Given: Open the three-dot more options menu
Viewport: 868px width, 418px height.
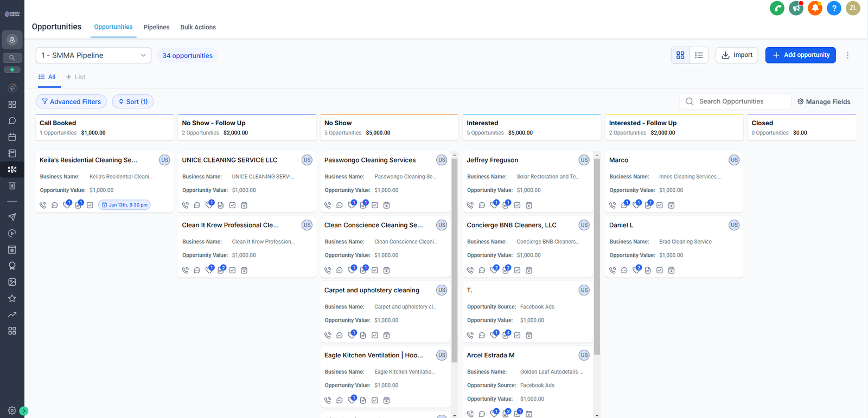Looking at the screenshot, I should 847,55.
